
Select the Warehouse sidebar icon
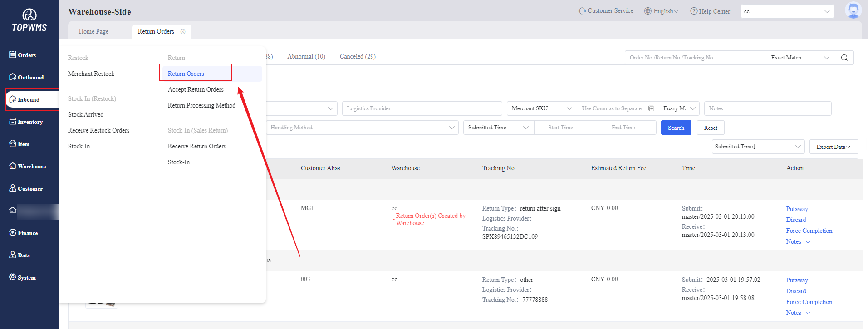pyautogui.click(x=13, y=166)
